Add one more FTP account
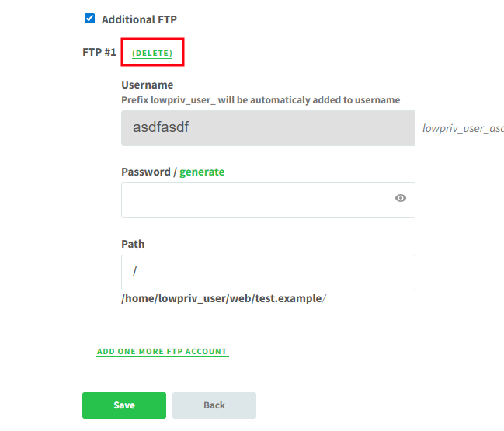 coord(162,352)
